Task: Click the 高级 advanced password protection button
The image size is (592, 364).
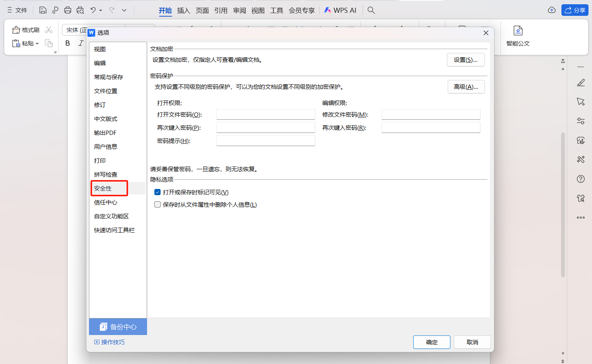Action: coord(466,87)
